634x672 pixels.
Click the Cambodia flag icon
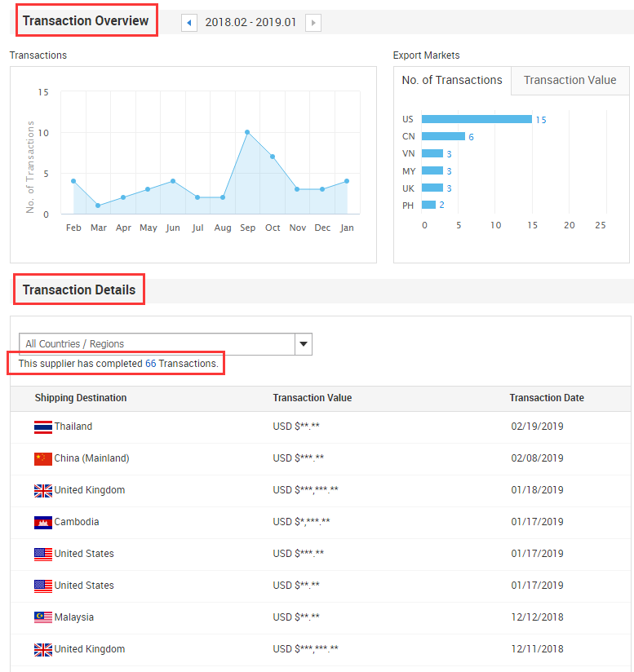[x=43, y=522]
